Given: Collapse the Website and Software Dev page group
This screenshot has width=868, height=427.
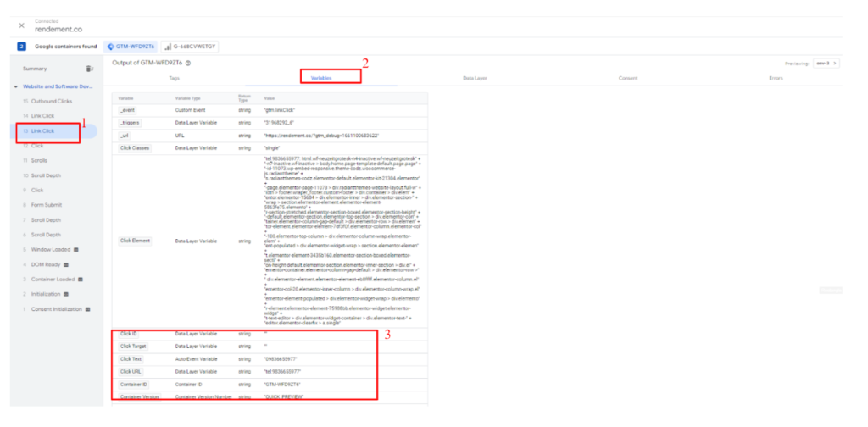Looking at the screenshot, I should (x=16, y=86).
